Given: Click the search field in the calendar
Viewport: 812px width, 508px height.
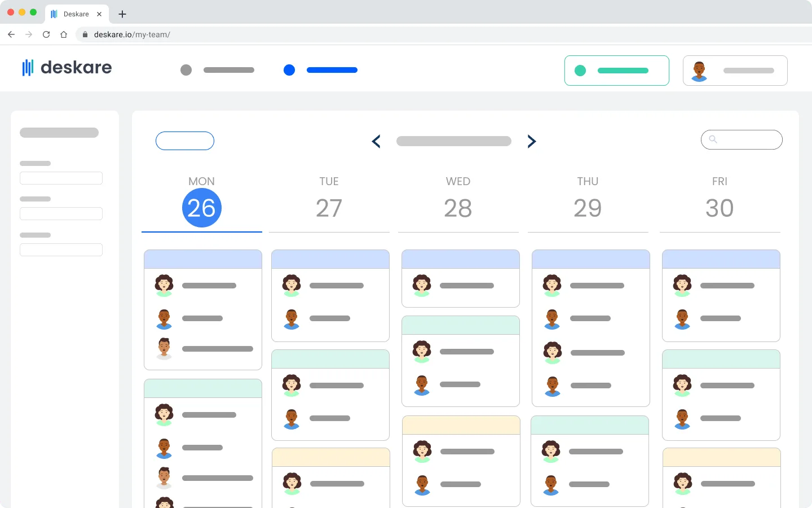Looking at the screenshot, I should (742, 139).
